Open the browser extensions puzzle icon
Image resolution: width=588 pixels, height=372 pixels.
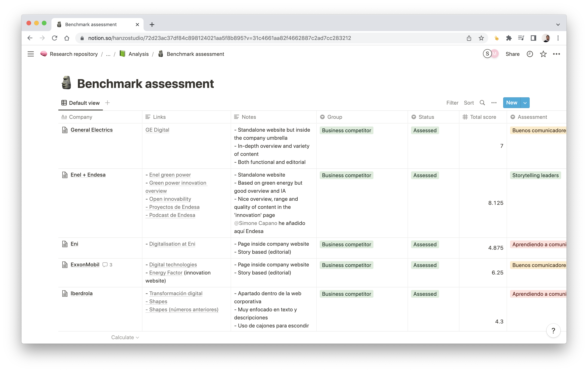click(509, 38)
